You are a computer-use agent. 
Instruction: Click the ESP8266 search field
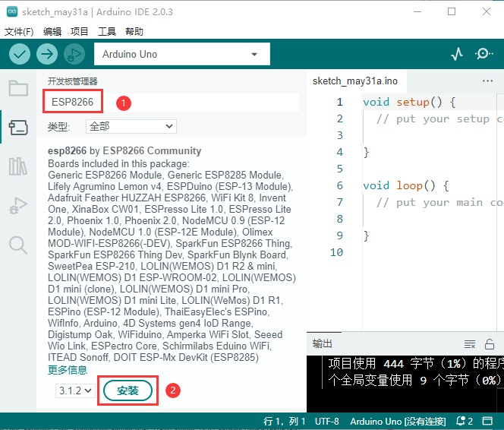tap(172, 103)
